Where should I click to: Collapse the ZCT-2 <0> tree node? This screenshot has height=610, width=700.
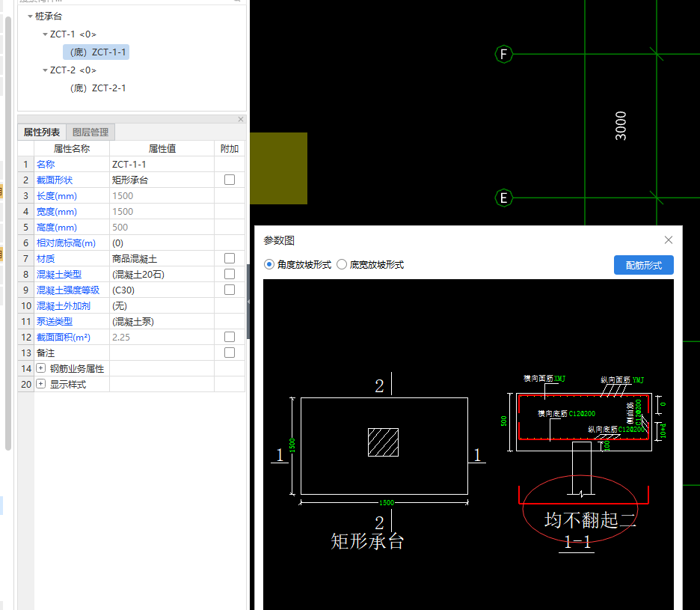pyautogui.click(x=45, y=70)
